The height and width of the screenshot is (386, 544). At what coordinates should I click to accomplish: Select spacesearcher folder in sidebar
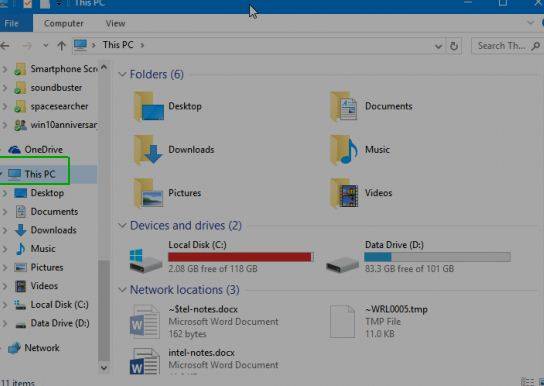point(51,106)
